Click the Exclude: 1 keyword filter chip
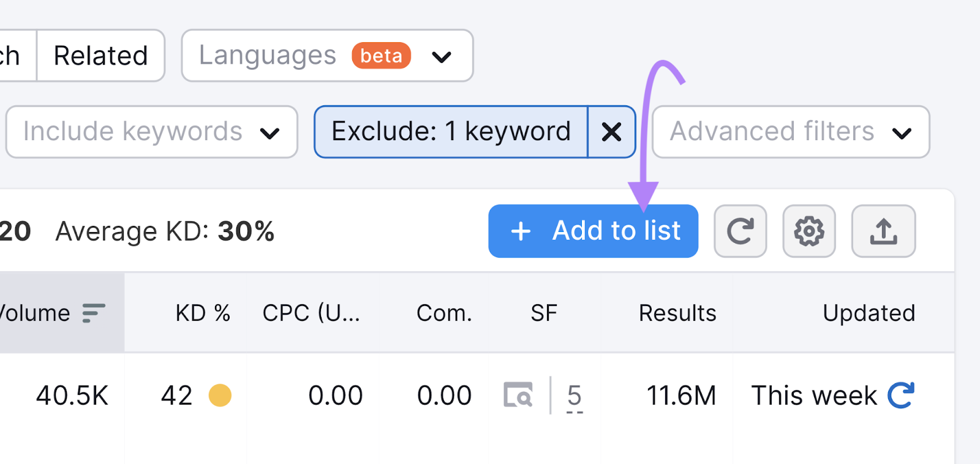 point(450,131)
